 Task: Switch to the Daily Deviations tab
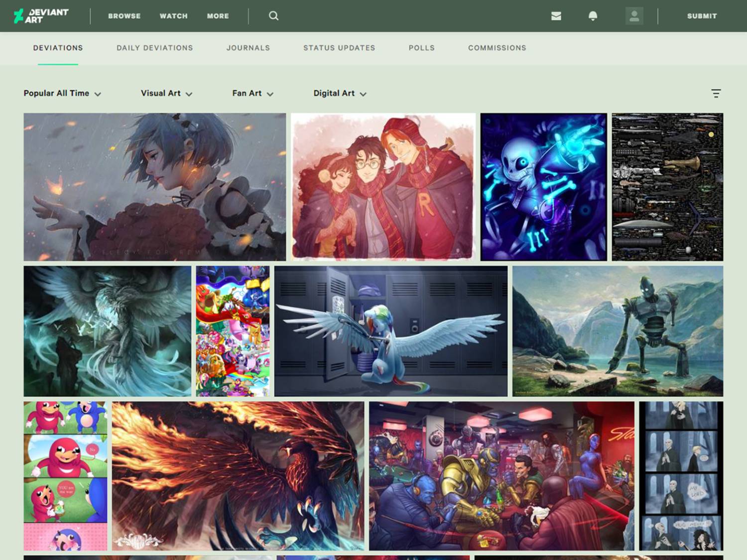154,48
